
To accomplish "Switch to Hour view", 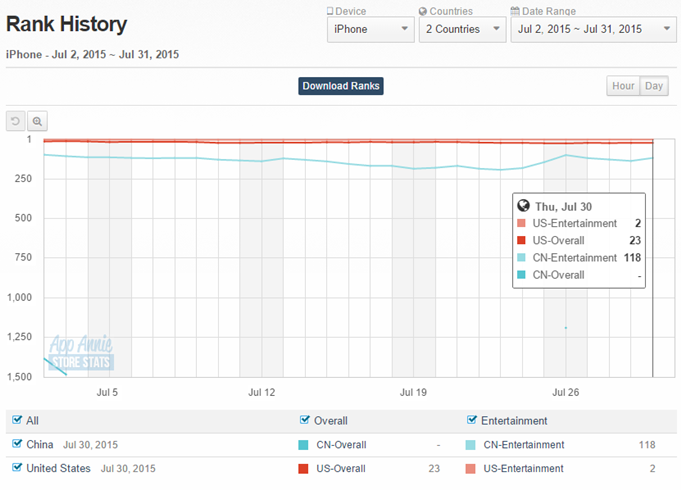I will pyautogui.click(x=623, y=86).
